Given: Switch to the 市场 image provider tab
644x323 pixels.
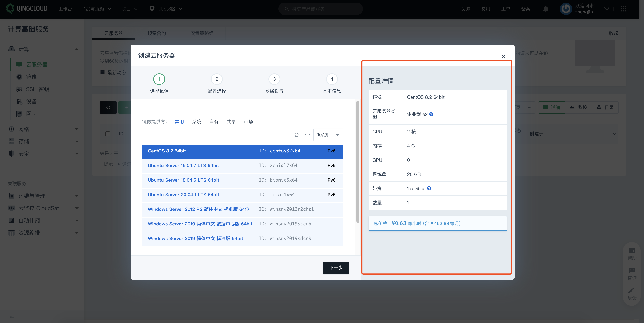Looking at the screenshot, I should click(248, 122).
